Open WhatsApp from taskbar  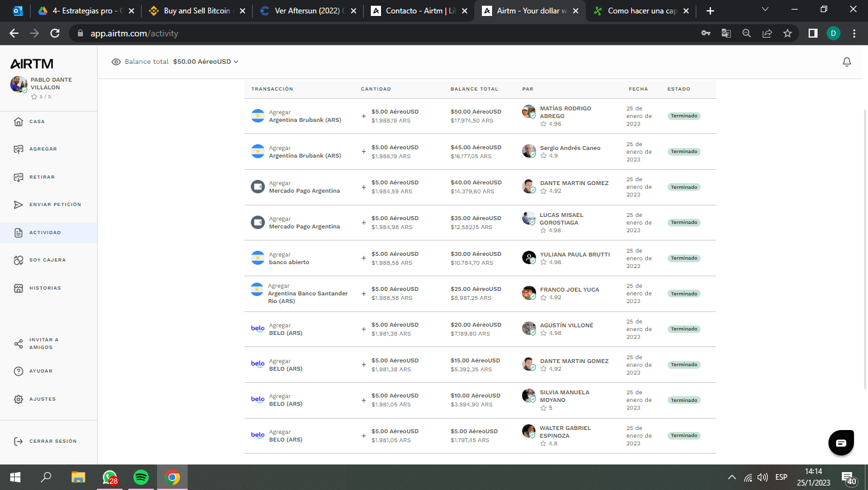(110, 477)
